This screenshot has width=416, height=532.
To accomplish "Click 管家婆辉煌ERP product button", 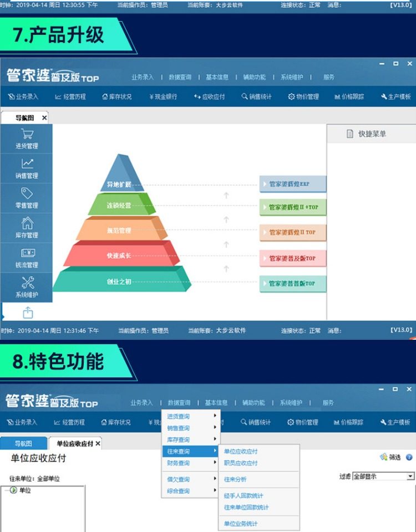I will coord(293,184).
